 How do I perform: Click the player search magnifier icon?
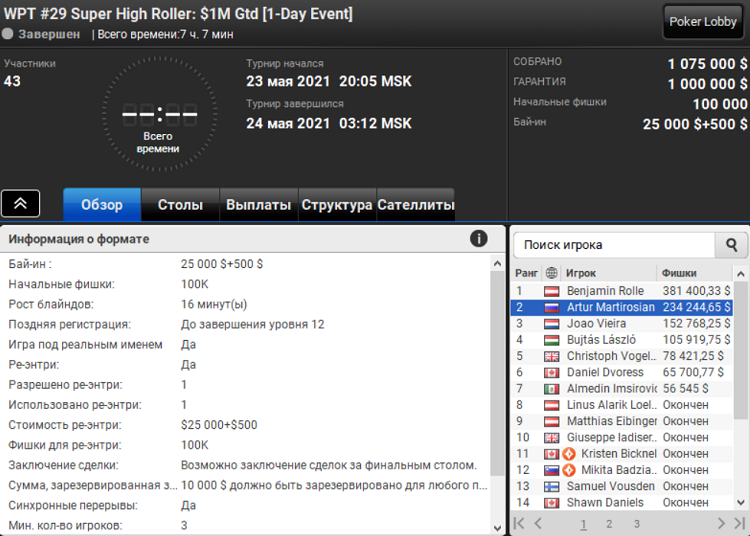pos(731,244)
